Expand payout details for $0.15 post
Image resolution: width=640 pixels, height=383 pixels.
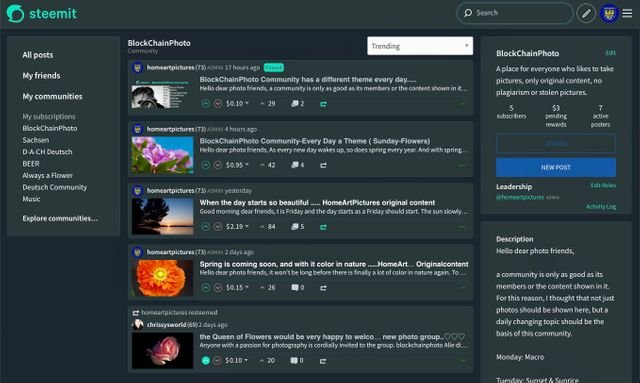point(237,288)
